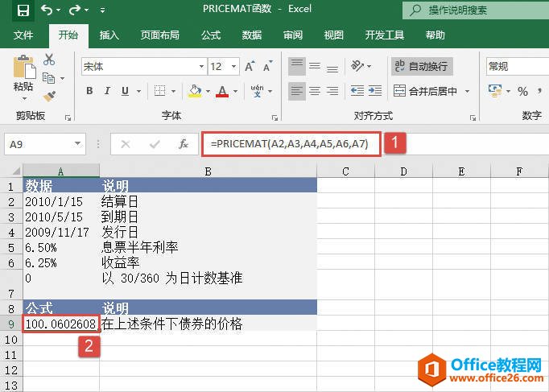Open the 字体 dialog launcher
Viewport: 549px width, 392px height.
(274, 118)
